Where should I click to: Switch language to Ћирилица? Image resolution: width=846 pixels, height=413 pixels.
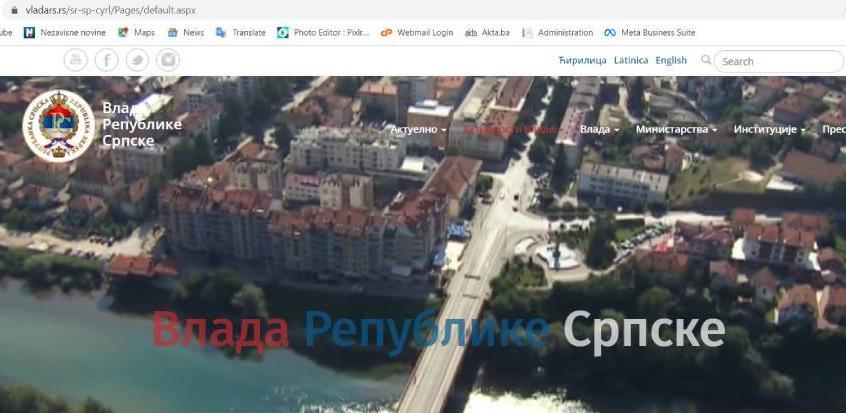(x=583, y=60)
